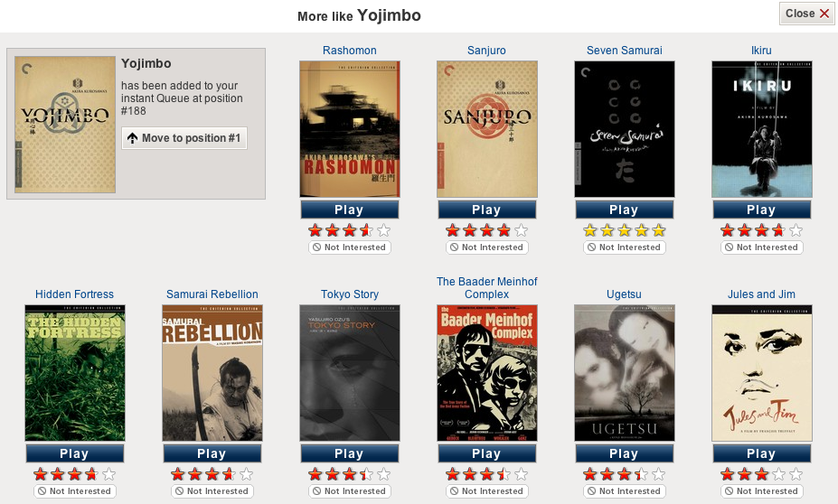Play Jules and Jim
The height and width of the screenshot is (504, 838).
pyautogui.click(x=761, y=453)
